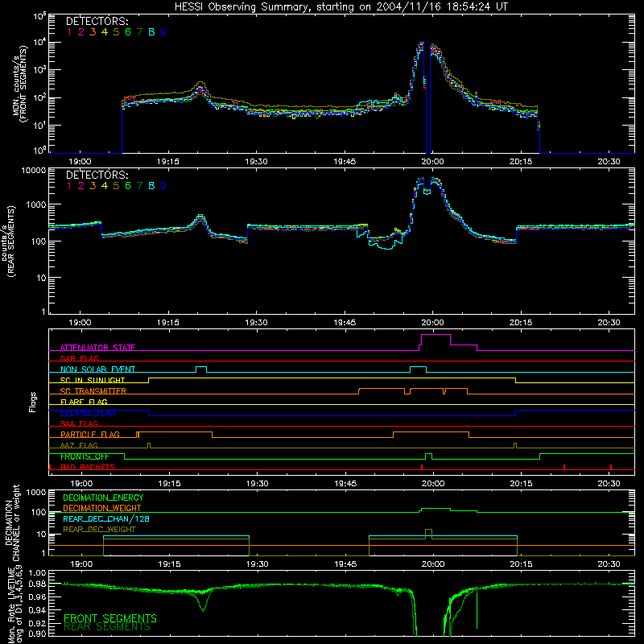Click the SC_TRANSMITTER flag label
The height and width of the screenshot is (644, 644).
[x=93, y=391]
